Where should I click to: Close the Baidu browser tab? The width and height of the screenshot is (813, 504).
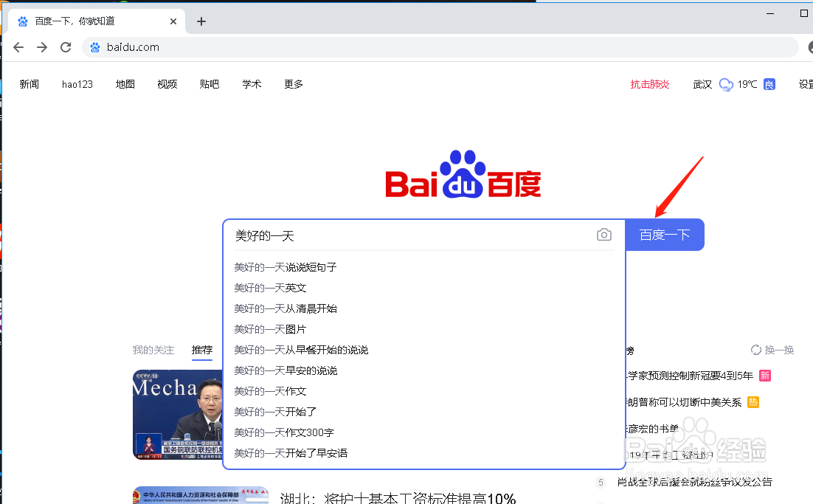(173, 21)
